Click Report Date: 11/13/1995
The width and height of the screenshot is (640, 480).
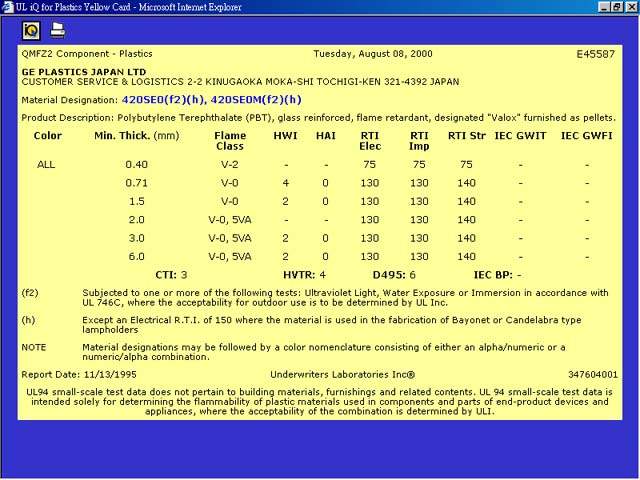pyautogui.click(x=79, y=375)
